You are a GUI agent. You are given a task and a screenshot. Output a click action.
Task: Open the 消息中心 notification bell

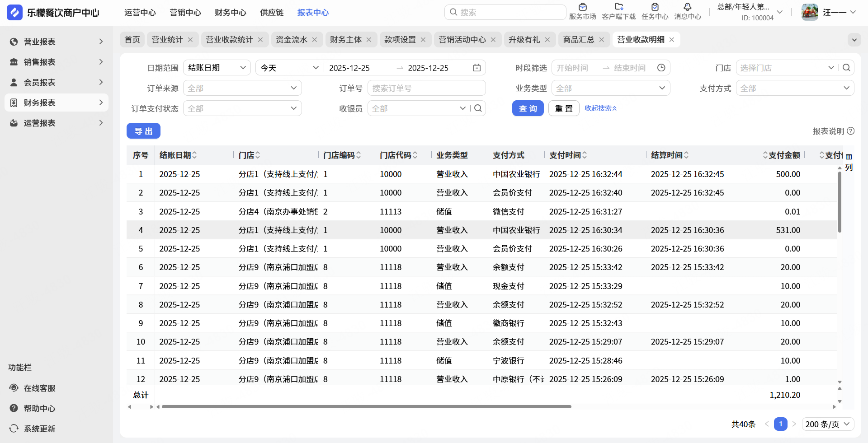pyautogui.click(x=687, y=7)
